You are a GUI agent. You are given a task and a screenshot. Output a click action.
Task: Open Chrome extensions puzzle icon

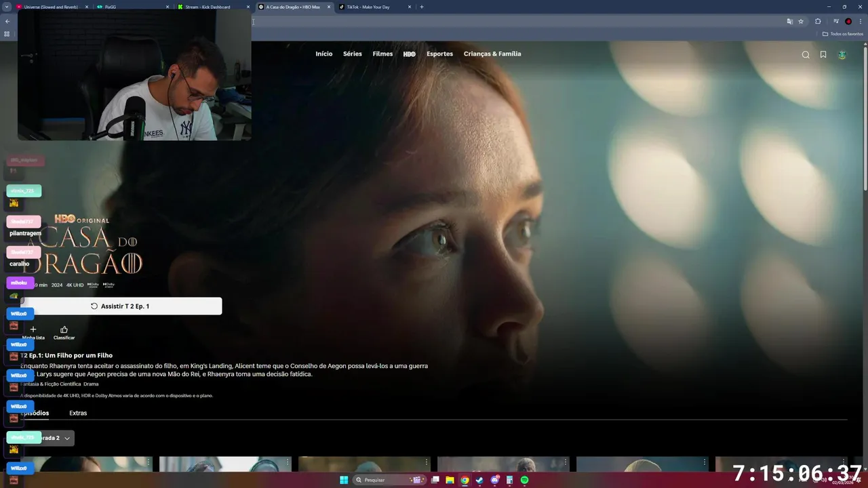tap(818, 21)
